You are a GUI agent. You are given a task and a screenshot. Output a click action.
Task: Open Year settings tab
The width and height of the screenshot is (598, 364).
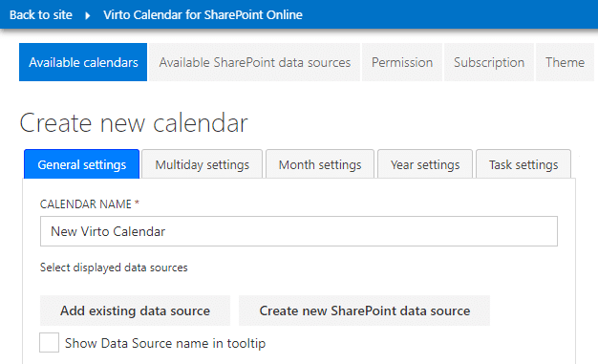[x=425, y=164]
